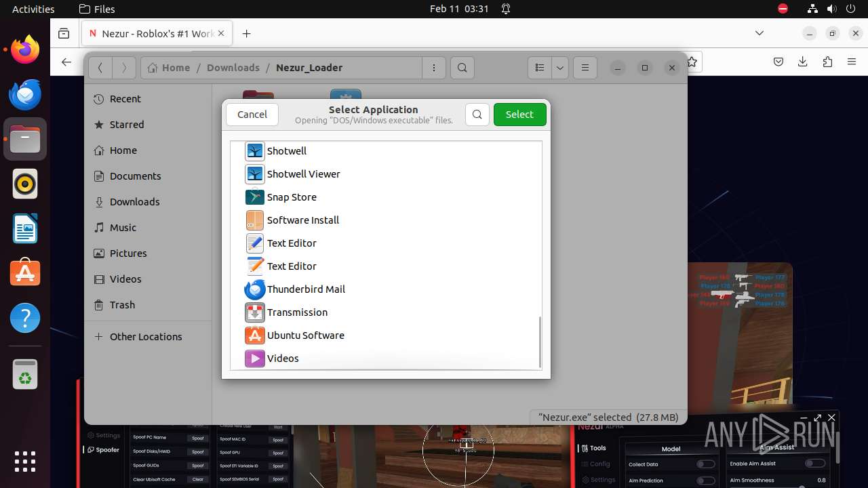Open Firefox View tab list icon

click(64, 33)
